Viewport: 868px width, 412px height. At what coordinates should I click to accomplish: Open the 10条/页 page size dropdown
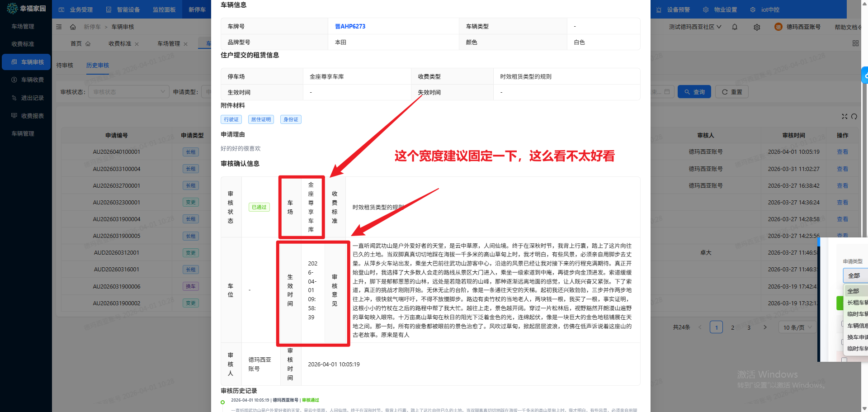click(797, 327)
